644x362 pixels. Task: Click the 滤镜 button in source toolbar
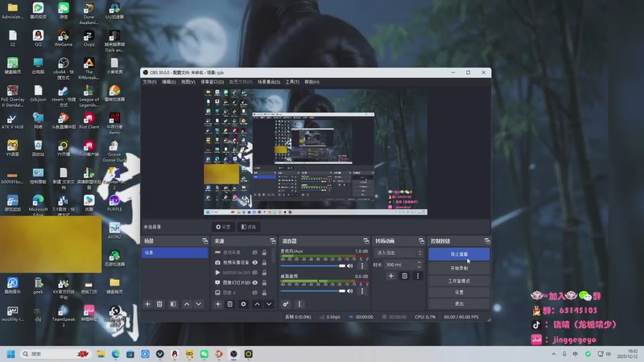[x=249, y=227]
